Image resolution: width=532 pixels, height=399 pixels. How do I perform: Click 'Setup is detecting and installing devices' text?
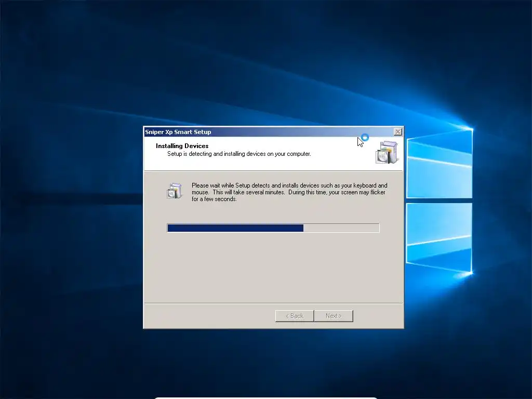click(239, 154)
